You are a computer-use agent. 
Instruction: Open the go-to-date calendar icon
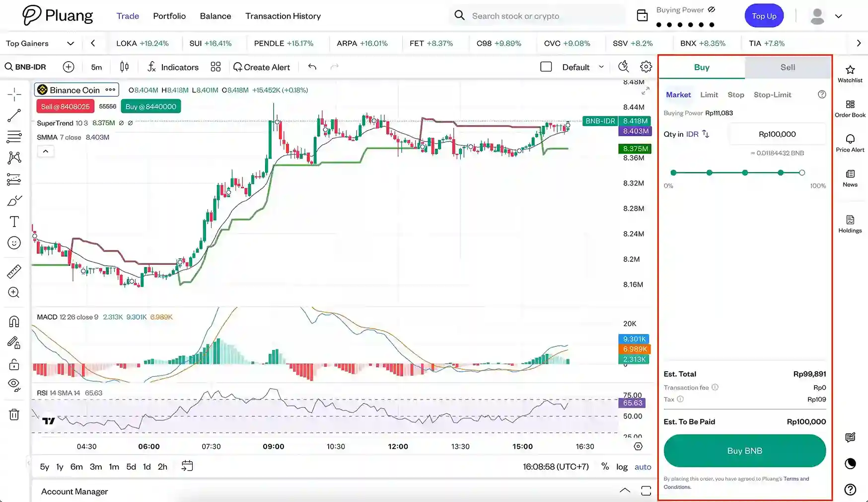[187, 466]
